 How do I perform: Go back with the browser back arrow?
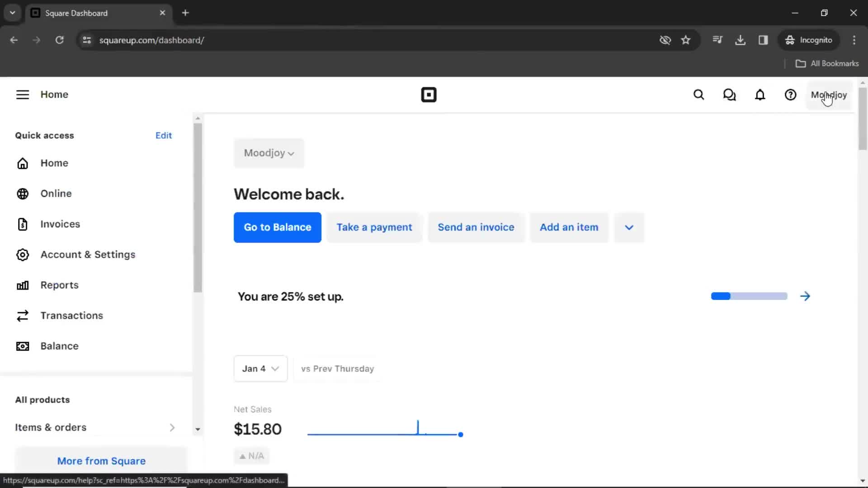coord(14,40)
